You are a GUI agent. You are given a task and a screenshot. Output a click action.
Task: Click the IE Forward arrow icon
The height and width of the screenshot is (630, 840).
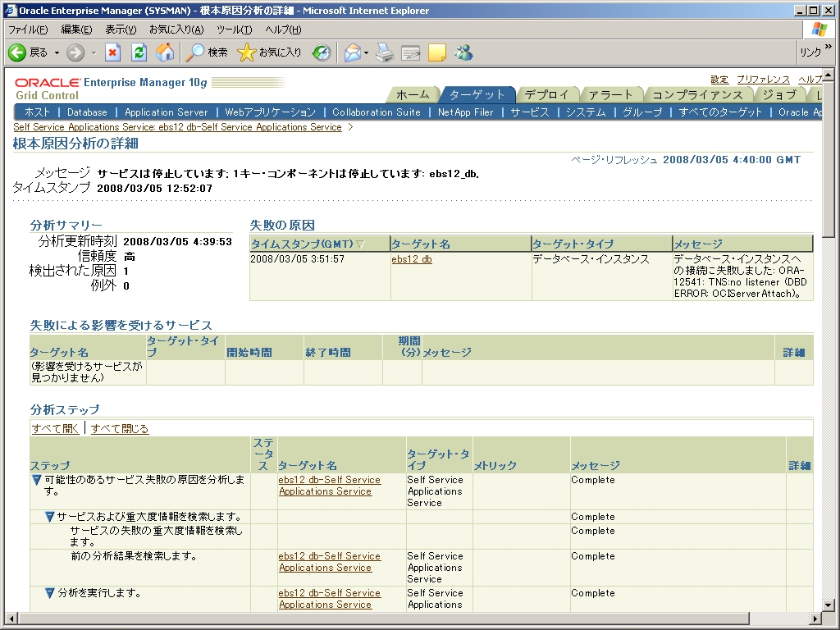[75, 52]
